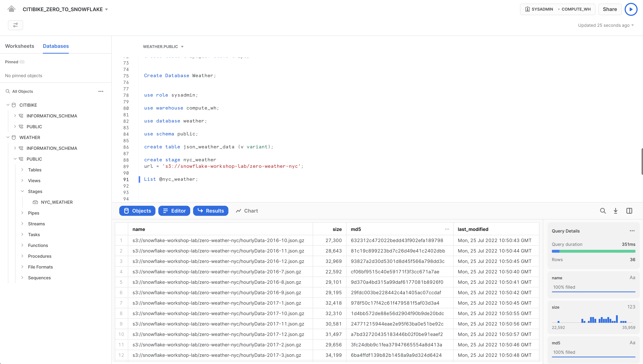This screenshot has height=364, width=643.
Task: Open Query Details more options
Action: coord(632,231)
